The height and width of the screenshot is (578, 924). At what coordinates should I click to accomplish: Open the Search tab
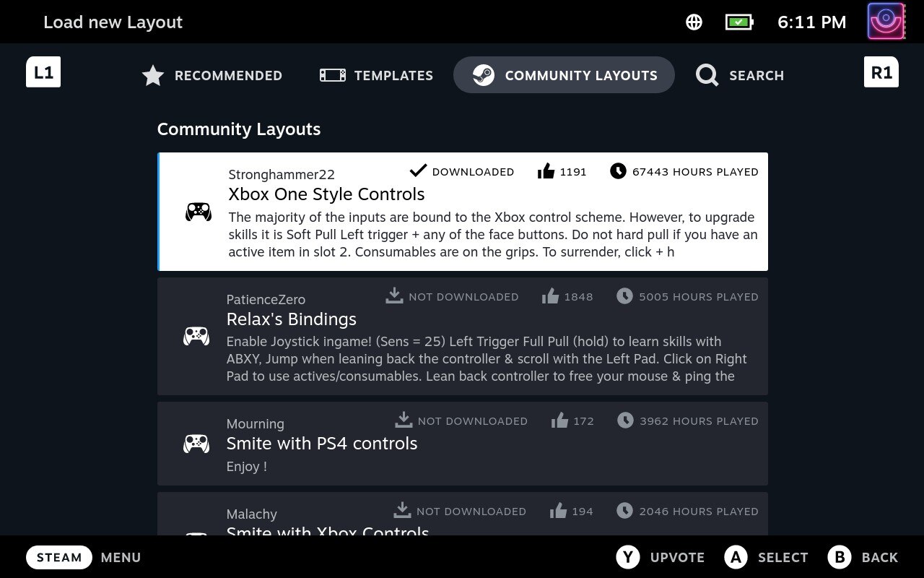point(740,75)
